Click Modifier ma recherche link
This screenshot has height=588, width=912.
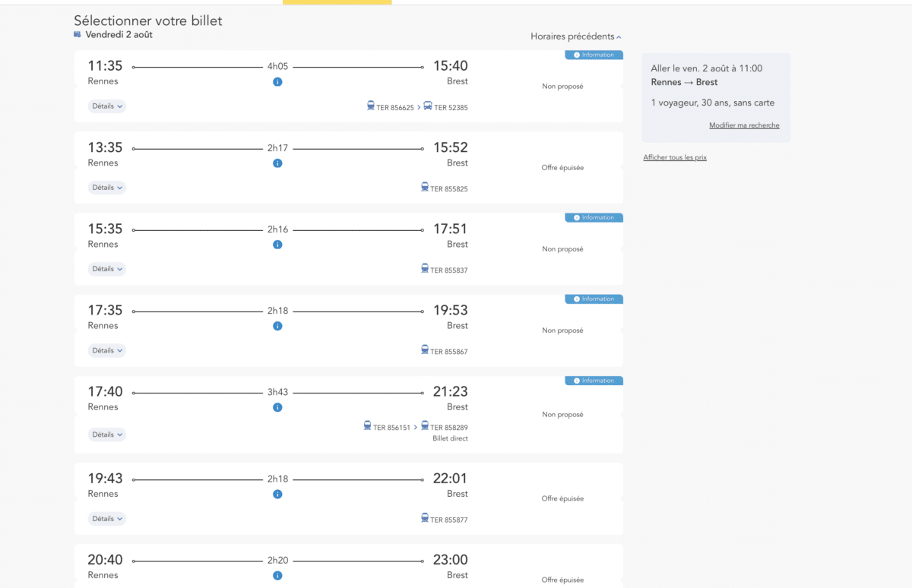coord(744,125)
